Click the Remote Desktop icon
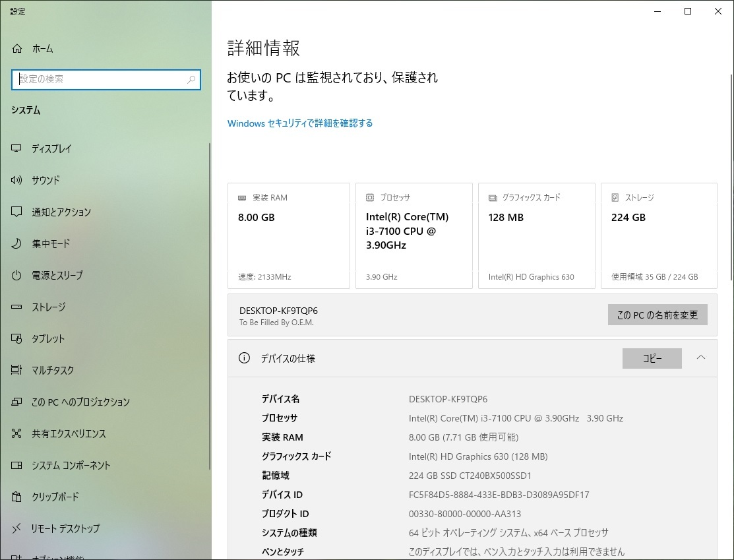This screenshot has height=560, width=734. (16, 528)
